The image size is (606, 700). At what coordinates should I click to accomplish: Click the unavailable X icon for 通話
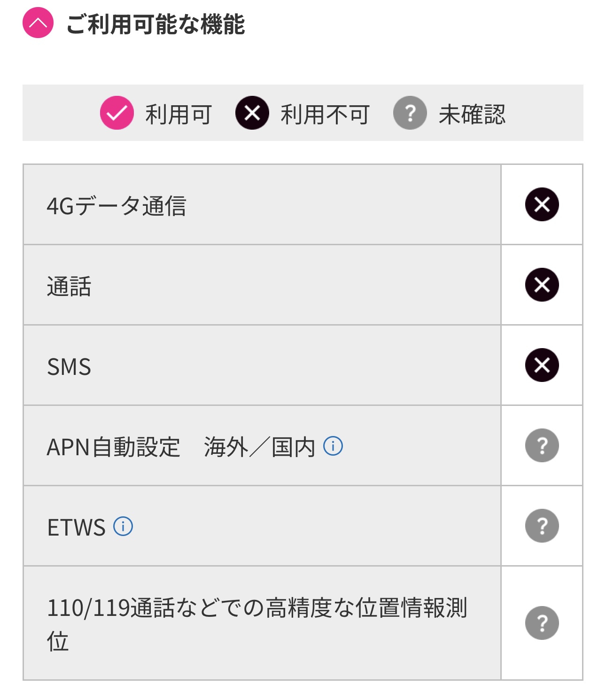pos(542,285)
